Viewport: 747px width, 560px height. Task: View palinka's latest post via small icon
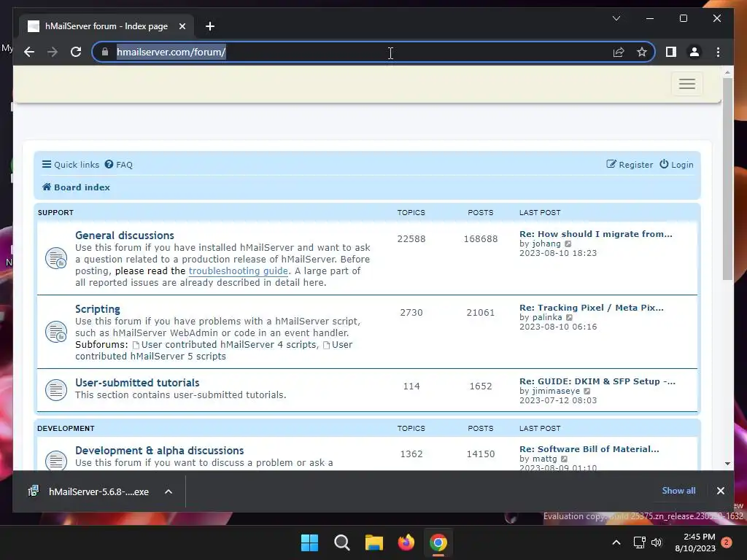[569, 318]
